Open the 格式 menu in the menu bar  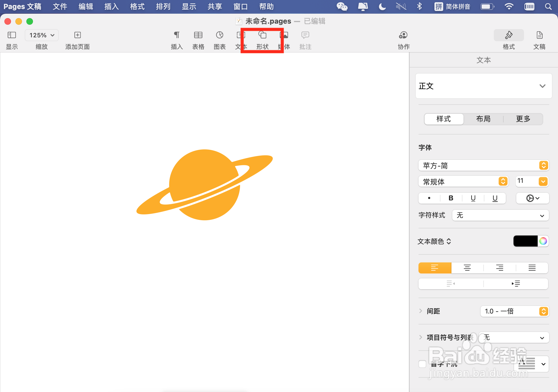(137, 7)
